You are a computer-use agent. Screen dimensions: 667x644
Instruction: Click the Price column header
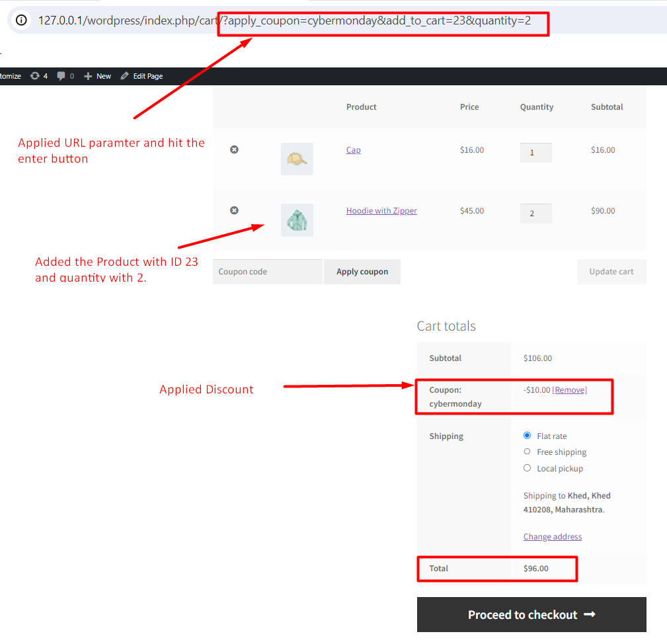click(x=469, y=106)
